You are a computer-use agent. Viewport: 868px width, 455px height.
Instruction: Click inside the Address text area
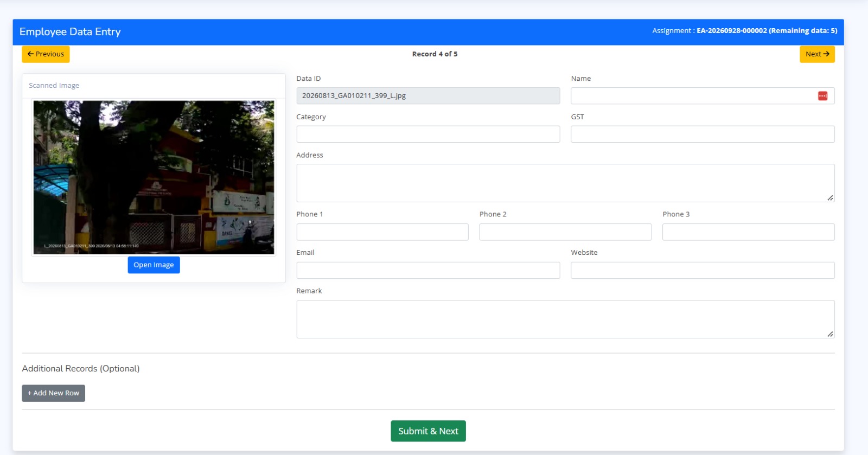(565, 183)
